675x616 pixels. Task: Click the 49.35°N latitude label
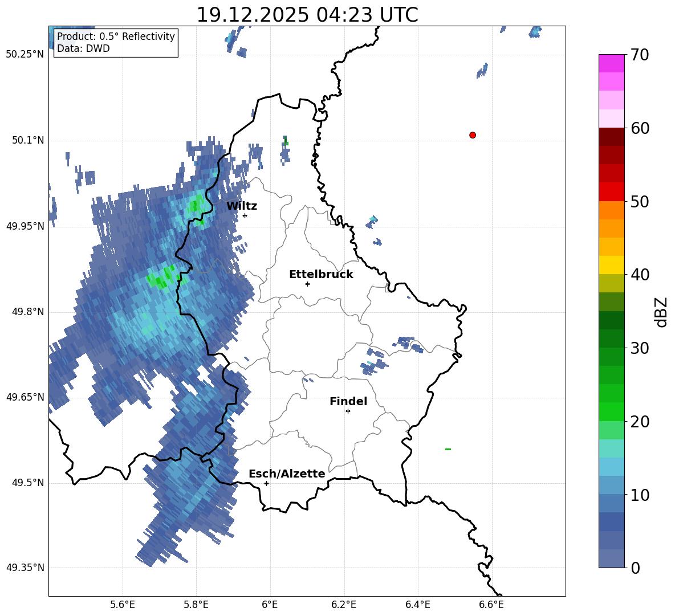click(25, 568)
